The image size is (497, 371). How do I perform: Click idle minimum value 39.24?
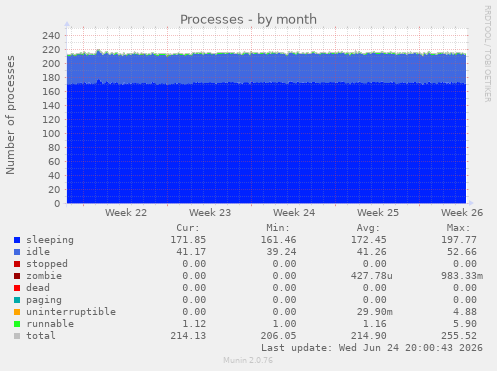(281, 252)
